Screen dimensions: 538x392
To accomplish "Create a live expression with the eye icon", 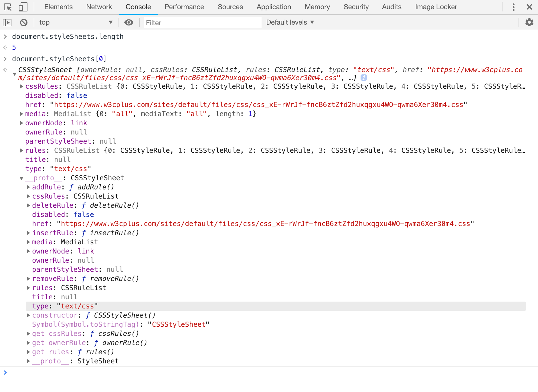I will click(129, 22).
